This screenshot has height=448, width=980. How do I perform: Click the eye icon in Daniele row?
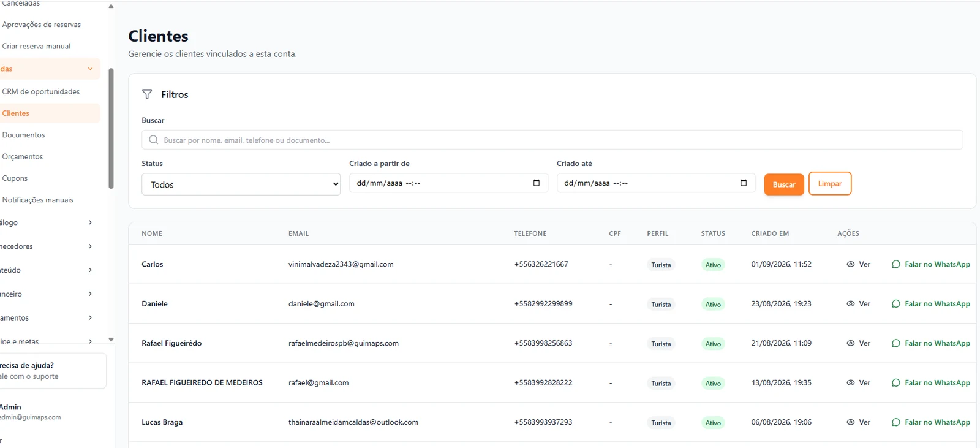(850, 303)
